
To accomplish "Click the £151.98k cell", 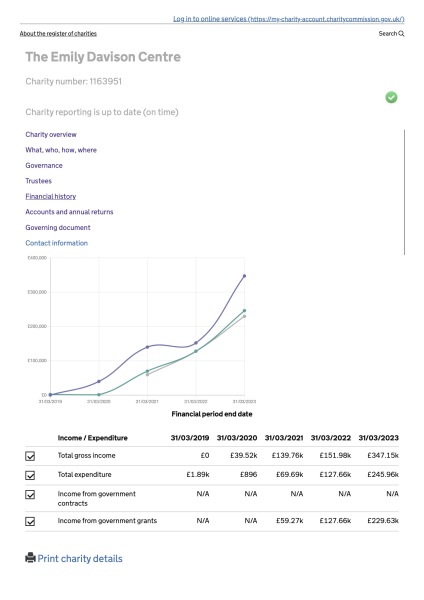I will [x=335, y=455].
